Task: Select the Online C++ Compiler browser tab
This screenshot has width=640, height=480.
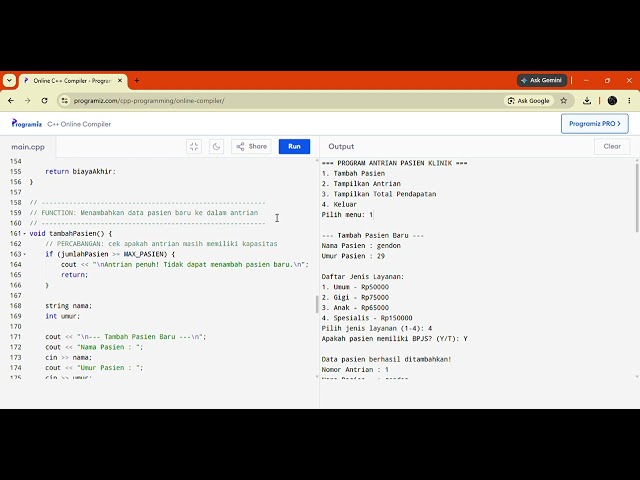Action: (73, 81)
